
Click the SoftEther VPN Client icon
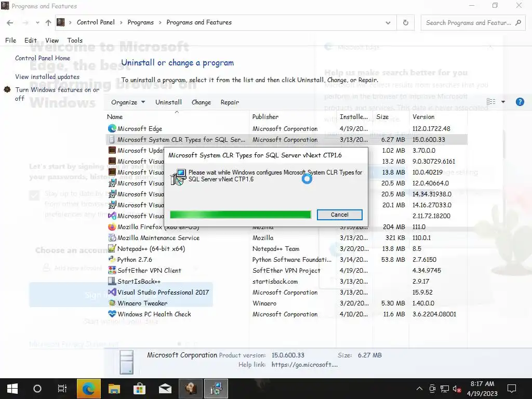[x=112, y=270]
